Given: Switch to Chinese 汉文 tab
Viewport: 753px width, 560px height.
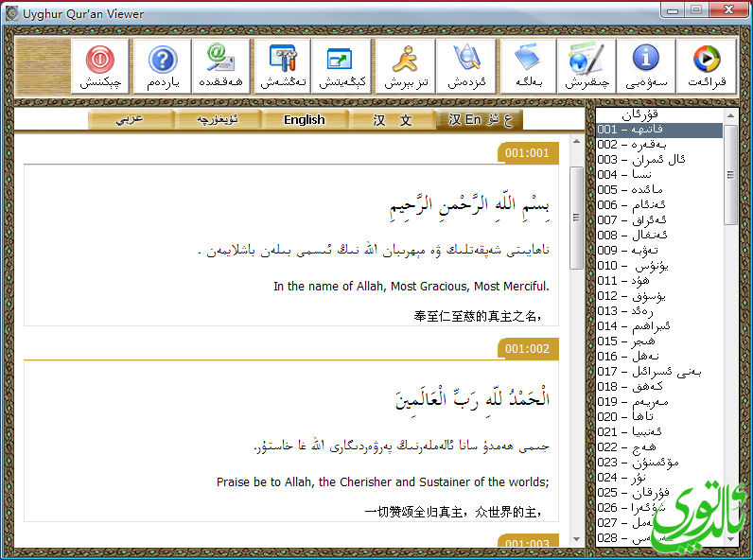Looking at the screenshot, I should click(392, 119).
